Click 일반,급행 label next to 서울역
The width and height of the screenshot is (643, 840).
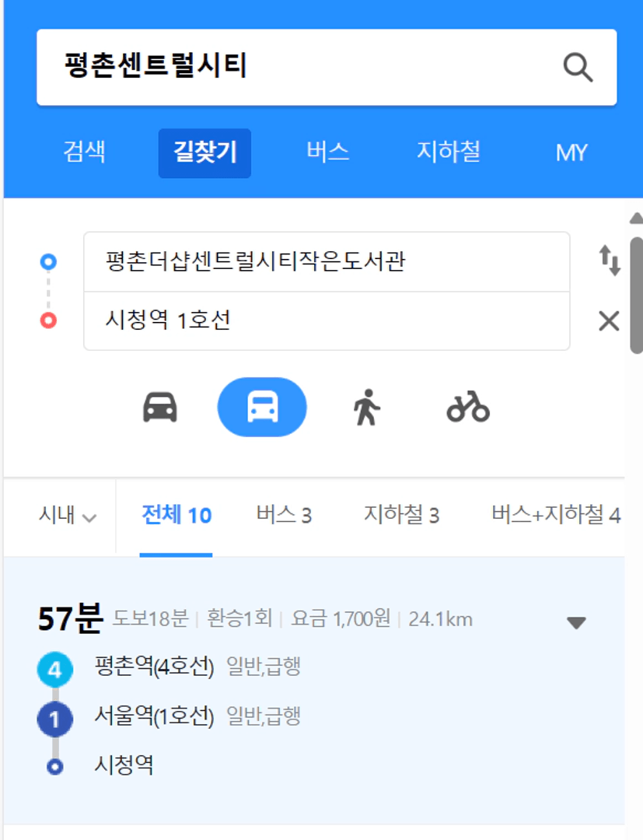click(264, 716)
